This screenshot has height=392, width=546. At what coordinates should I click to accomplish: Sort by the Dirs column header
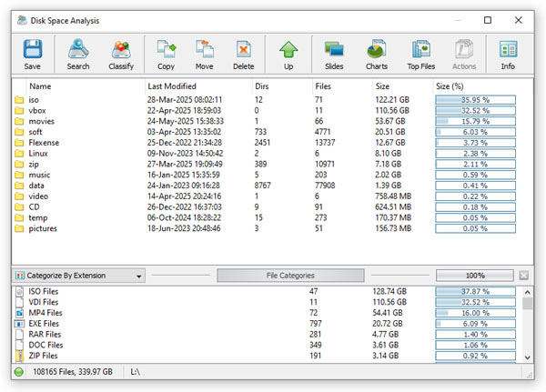click(262, 86)
